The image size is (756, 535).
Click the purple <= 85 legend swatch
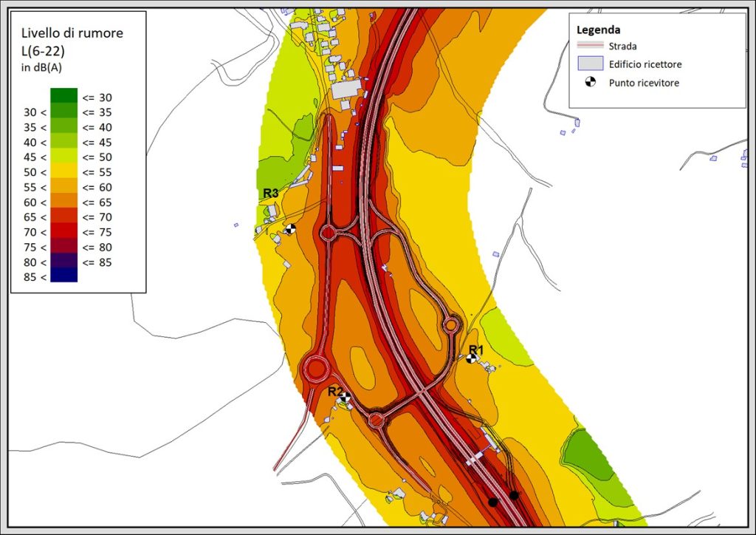tap(63, 262)
